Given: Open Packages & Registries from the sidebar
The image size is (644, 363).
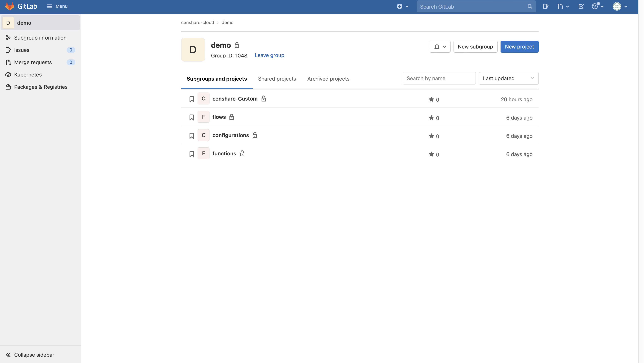Looking at the screenshot, I should (41, 87).
